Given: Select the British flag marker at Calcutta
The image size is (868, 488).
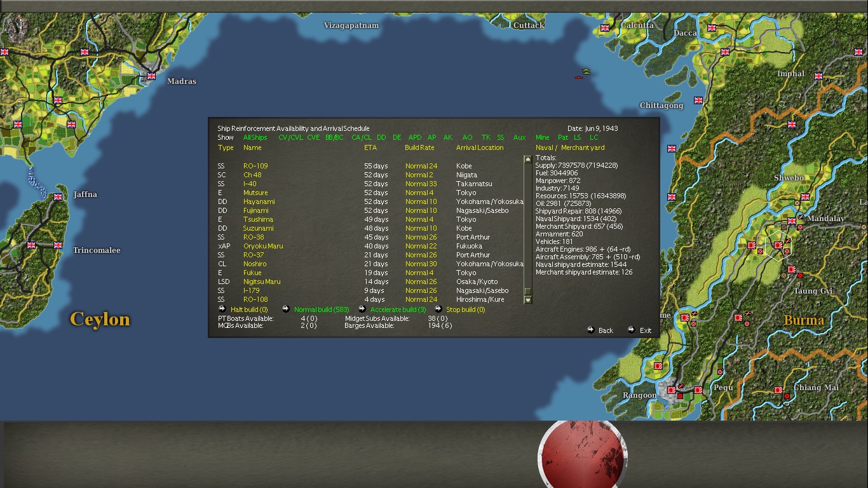Looking at the screenshot, I should coord(605,28).
